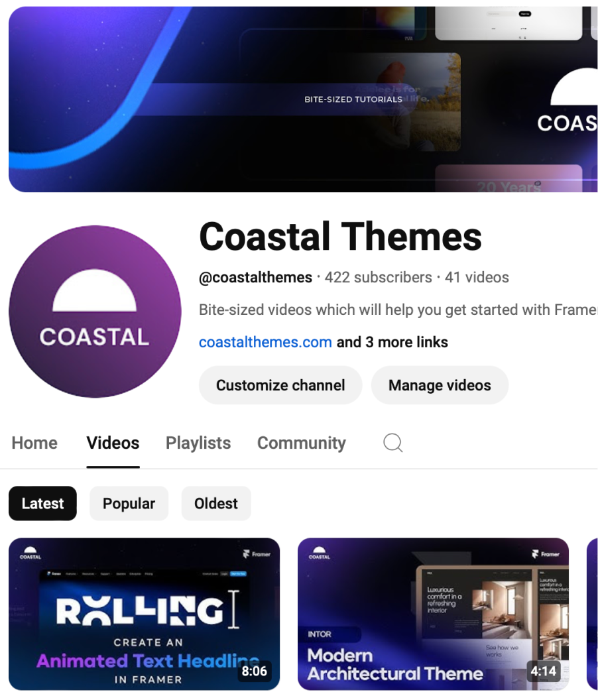Screen dimensions: 598x700
Task: Select the Latest sort chip
Action: point(43,503)
